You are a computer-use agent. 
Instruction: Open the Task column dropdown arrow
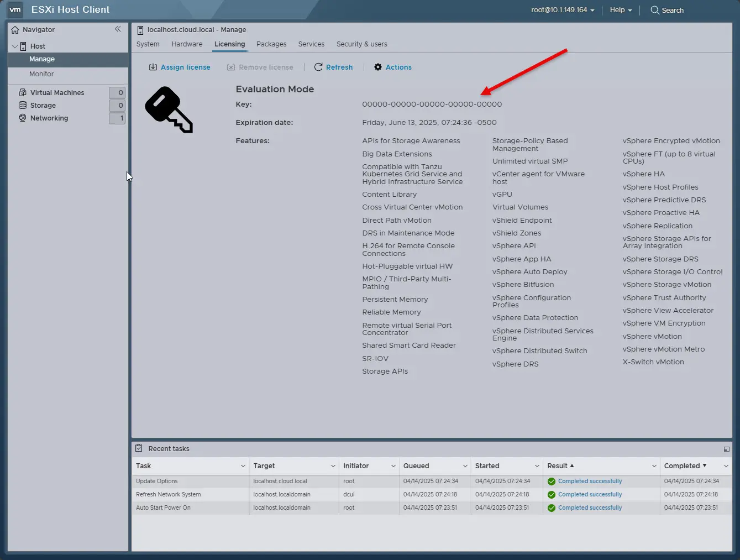pyautogui.click(x=243, y=466)
